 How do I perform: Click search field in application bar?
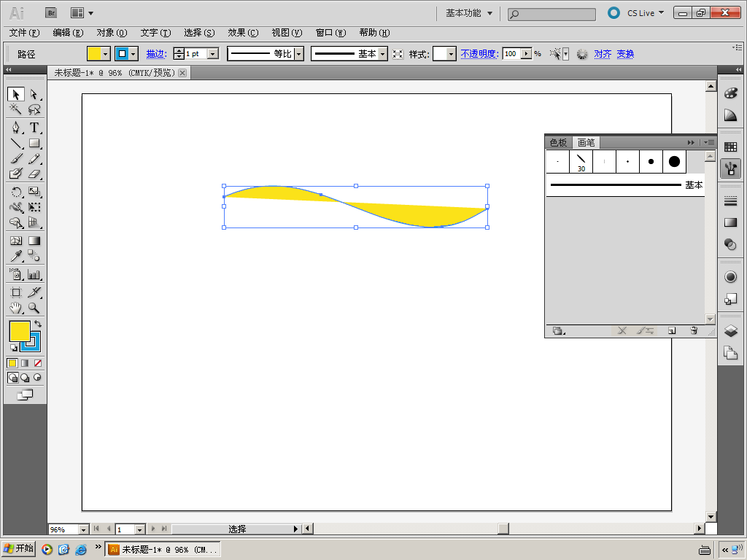(551, 15)
